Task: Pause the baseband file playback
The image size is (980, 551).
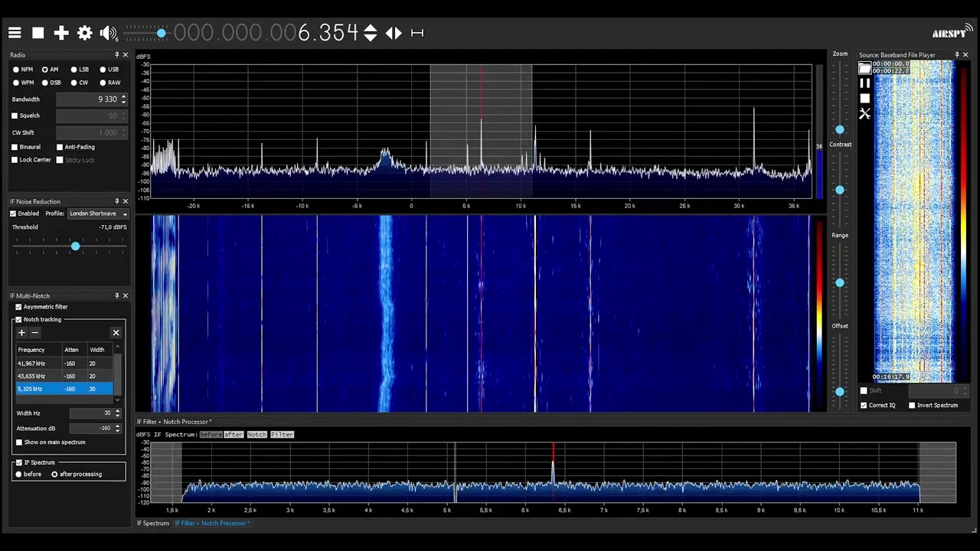Action: point(865,83)
